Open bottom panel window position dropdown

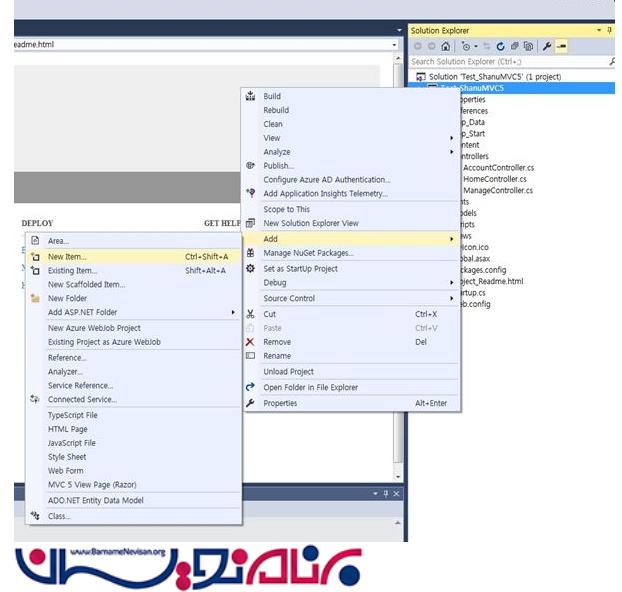pos(375,494)
